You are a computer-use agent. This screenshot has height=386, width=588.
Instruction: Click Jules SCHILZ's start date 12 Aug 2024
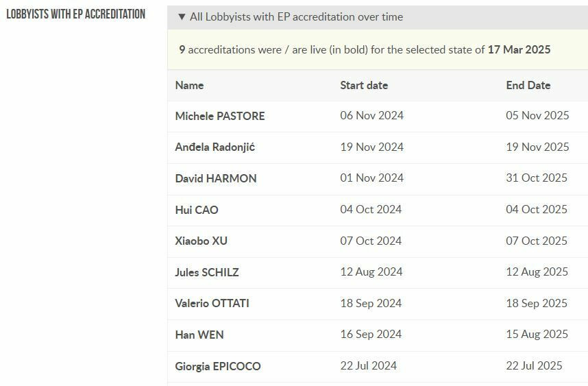[x=371, y=272]
